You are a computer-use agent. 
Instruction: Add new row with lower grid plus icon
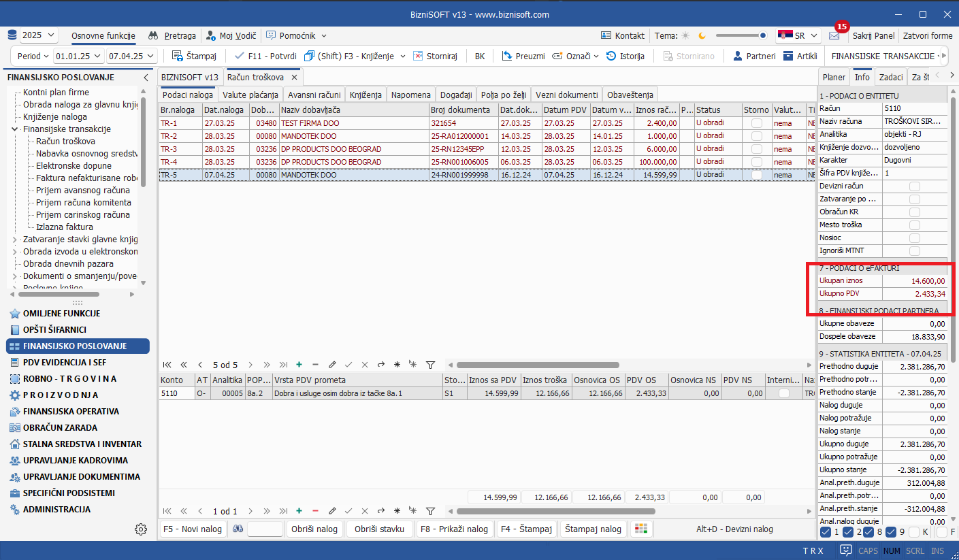pos(299,511)
